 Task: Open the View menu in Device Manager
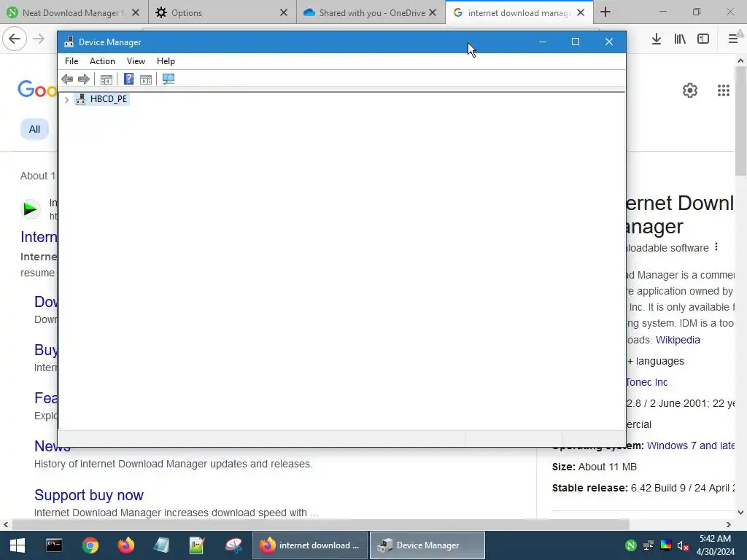click(136, 61)
